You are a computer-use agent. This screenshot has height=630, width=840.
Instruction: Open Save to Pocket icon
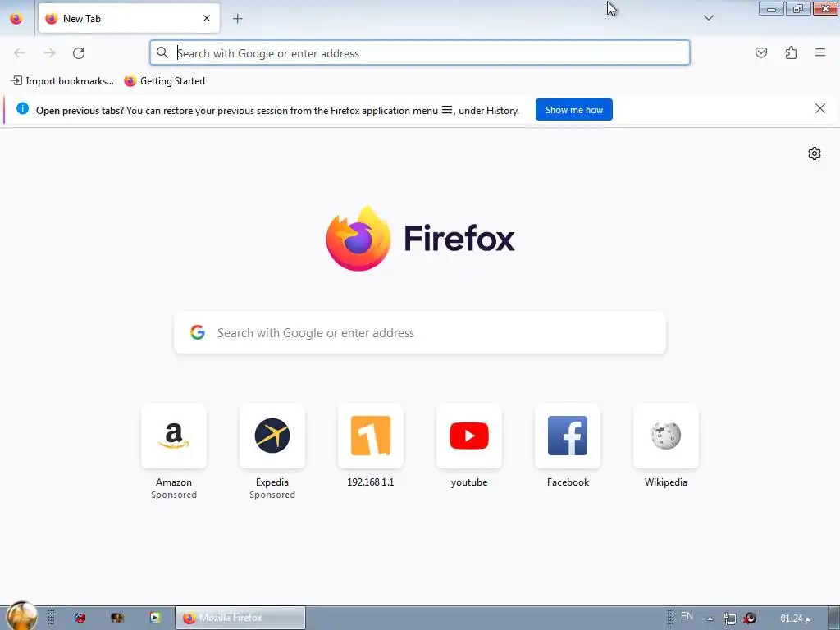pyautogui.click(x=760, y=52)
